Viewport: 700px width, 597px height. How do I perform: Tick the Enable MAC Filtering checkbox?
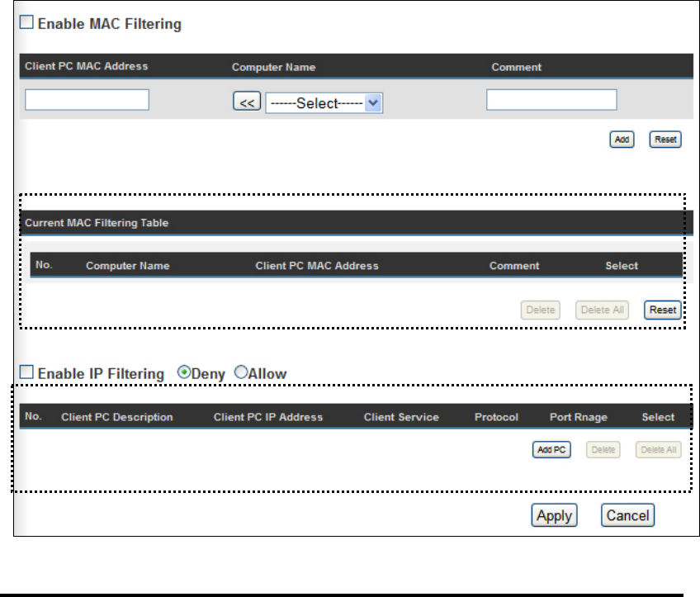click(x=26, y=21)
